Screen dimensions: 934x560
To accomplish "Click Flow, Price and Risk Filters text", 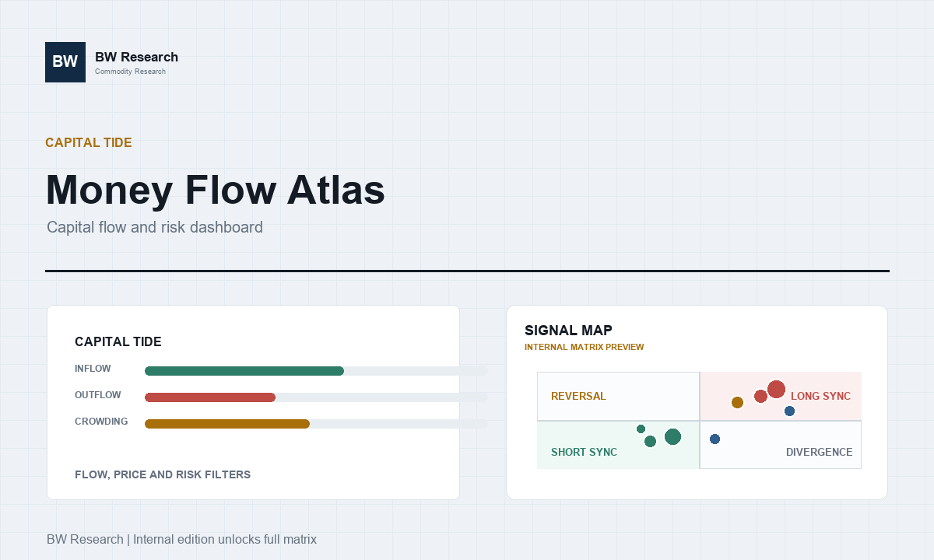I will [163, 474].
